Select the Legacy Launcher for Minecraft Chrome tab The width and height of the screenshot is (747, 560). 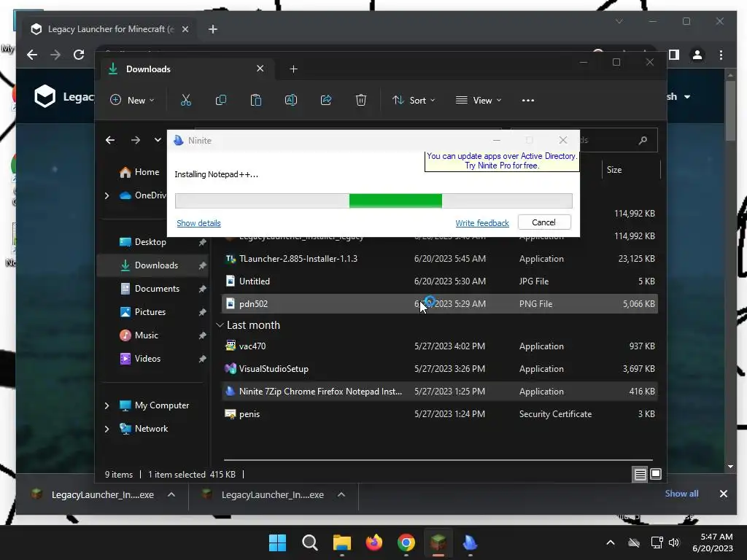109,29
